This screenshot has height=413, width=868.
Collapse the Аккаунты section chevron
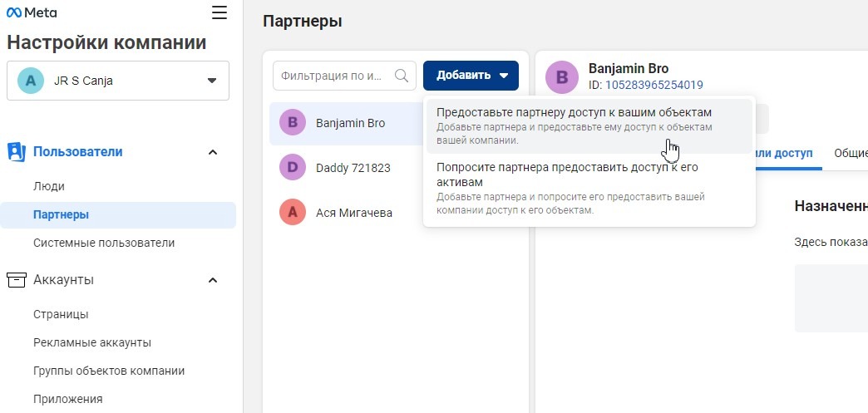[213, 280]
